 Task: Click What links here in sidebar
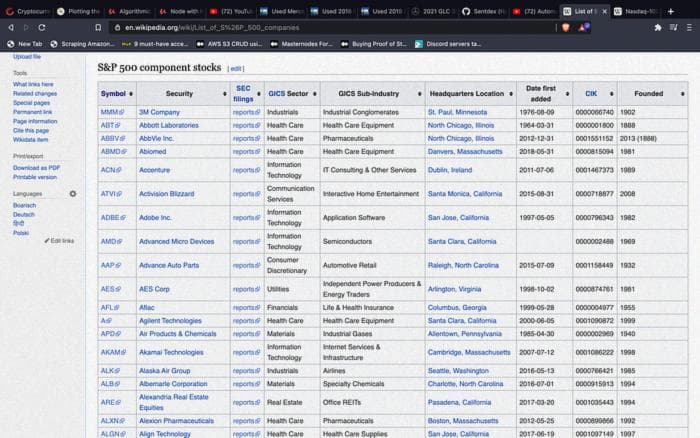click(x=33, y=84)
